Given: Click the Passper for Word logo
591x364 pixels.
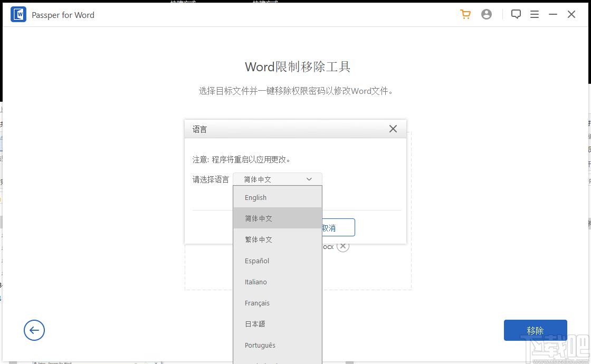Looking at the screenshot, I should (x=18, y=15).
